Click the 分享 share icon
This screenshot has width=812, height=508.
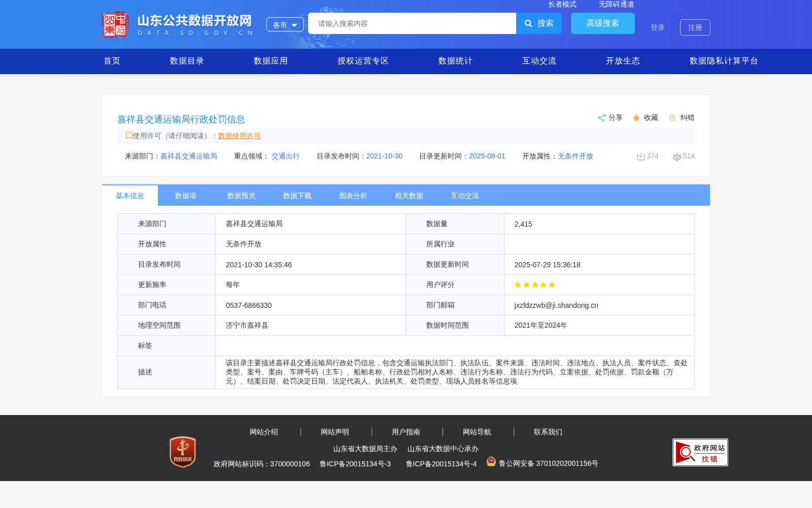[602, 118]
